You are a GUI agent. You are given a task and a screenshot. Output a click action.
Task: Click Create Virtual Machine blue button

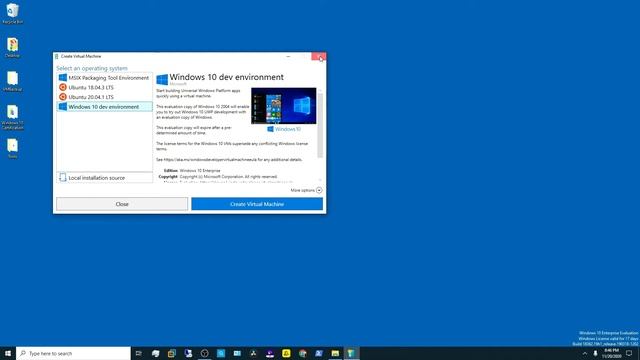(x=257, y=204)
